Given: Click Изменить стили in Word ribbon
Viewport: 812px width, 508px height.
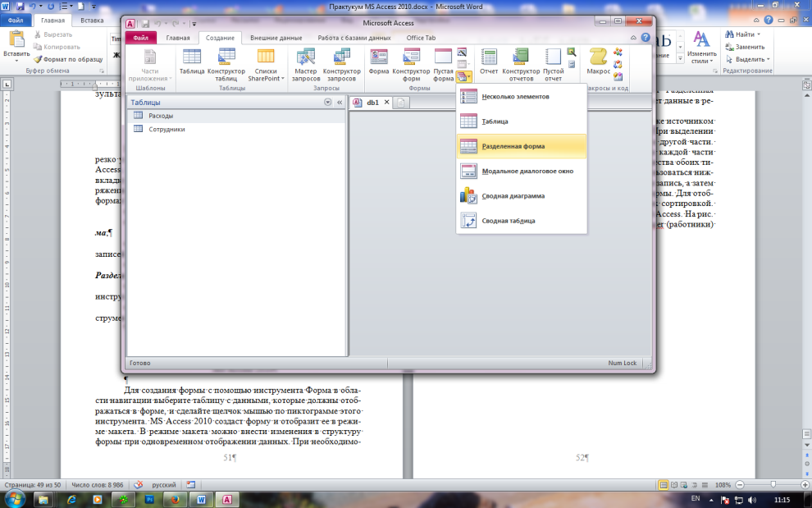Looking at the screenshot, I should point(702,47).
